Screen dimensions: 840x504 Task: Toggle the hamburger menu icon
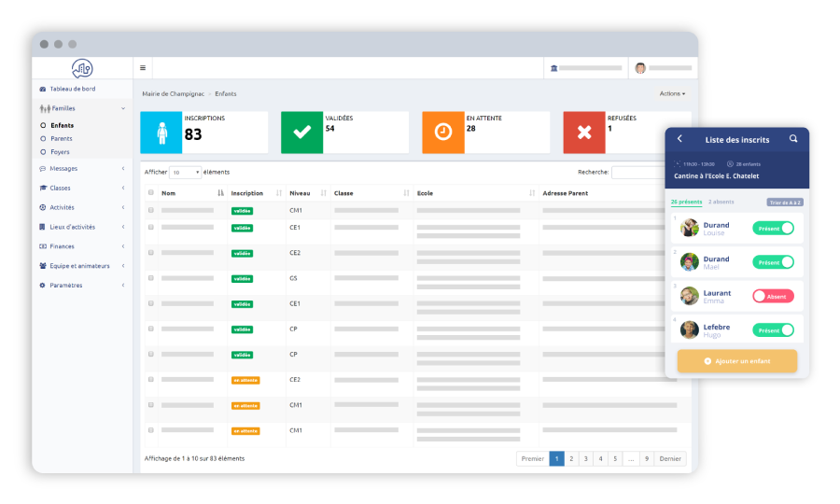click(x=143, y=68)
